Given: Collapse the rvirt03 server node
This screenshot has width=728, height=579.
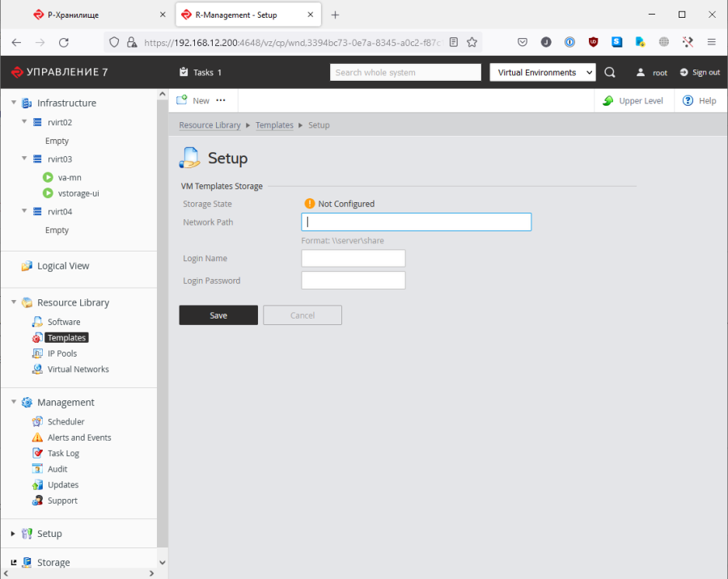Looking at the screenshot, I should click(24, 159).
